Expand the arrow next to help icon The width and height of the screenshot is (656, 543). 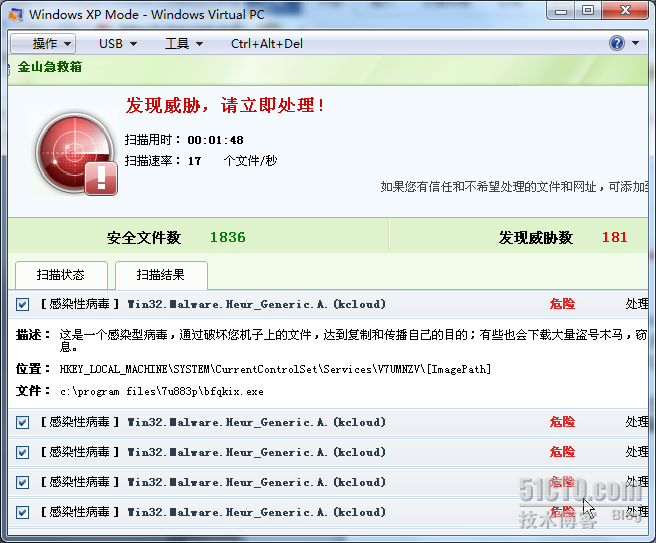pyautogui.click(x=636, y=43)
